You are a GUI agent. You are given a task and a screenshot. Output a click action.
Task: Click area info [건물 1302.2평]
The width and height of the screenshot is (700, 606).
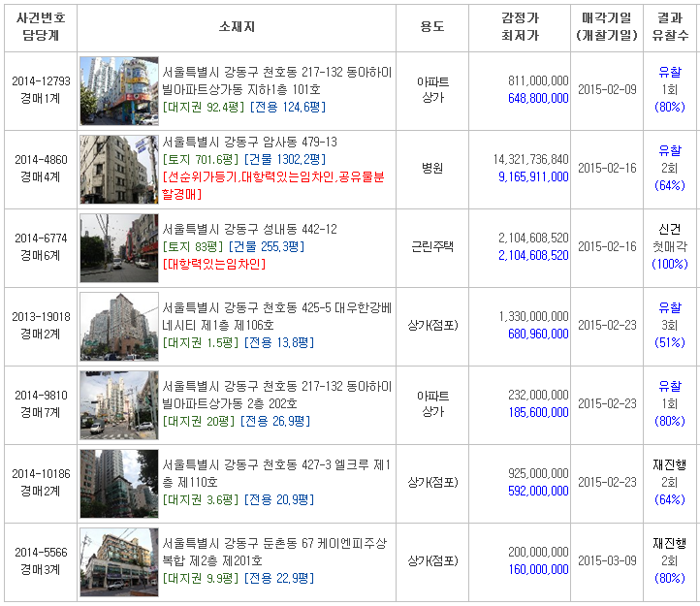point(285,159)
